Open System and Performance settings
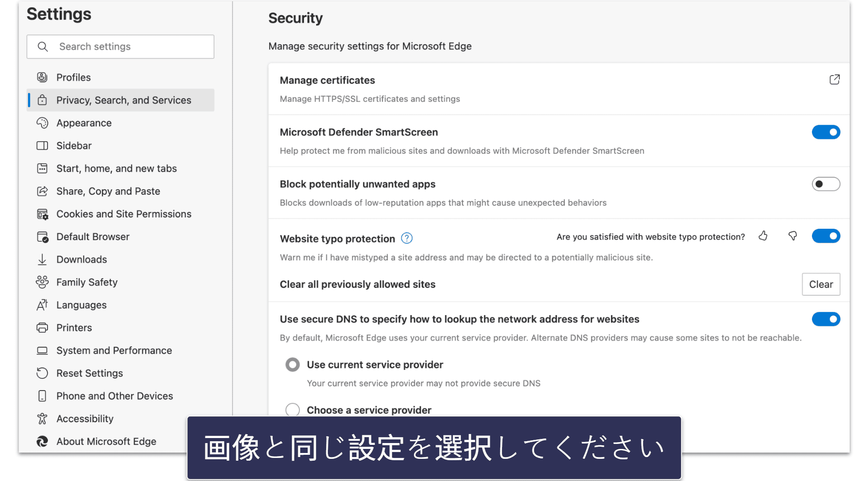This screenshot has height=481, width=868. click(x=120, y=350)
